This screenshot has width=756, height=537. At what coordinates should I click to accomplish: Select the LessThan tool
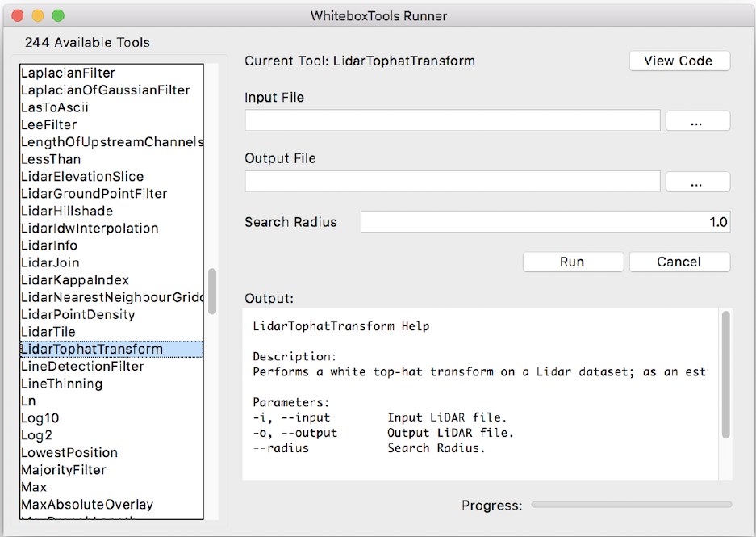coord(111,159)
